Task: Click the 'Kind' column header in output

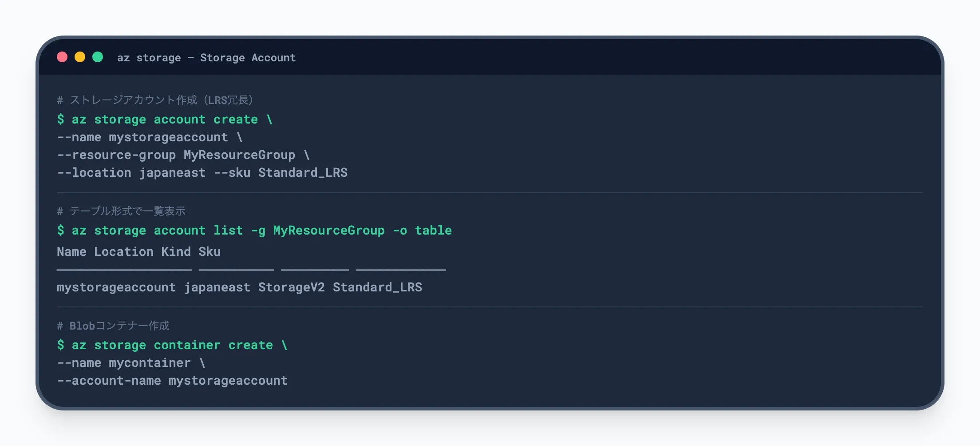Action: point(176,252)
